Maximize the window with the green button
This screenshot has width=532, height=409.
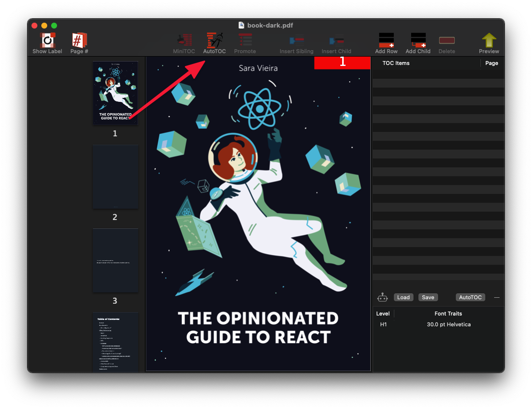[54, 26]
